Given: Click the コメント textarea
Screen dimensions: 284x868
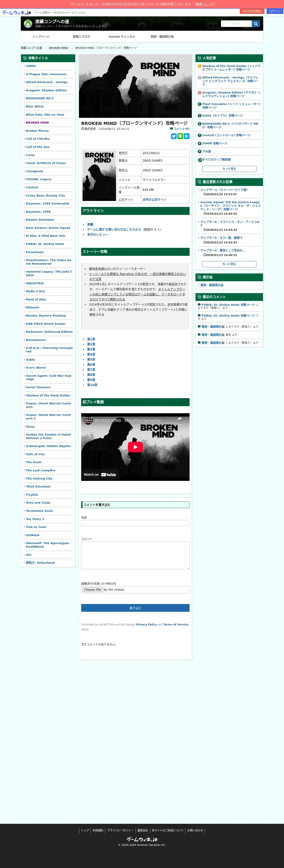Looking at the screenshot, I should (135, 555).
